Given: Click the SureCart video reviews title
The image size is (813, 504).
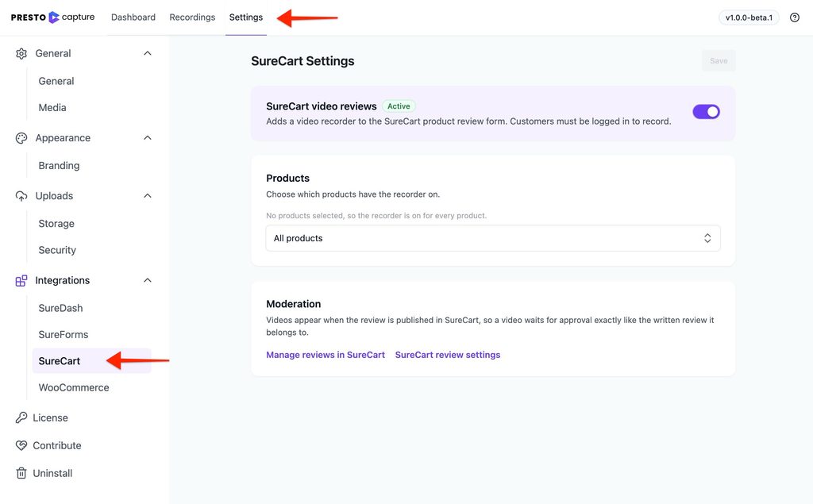Looking at the screenshot, I should pos(322,106).
